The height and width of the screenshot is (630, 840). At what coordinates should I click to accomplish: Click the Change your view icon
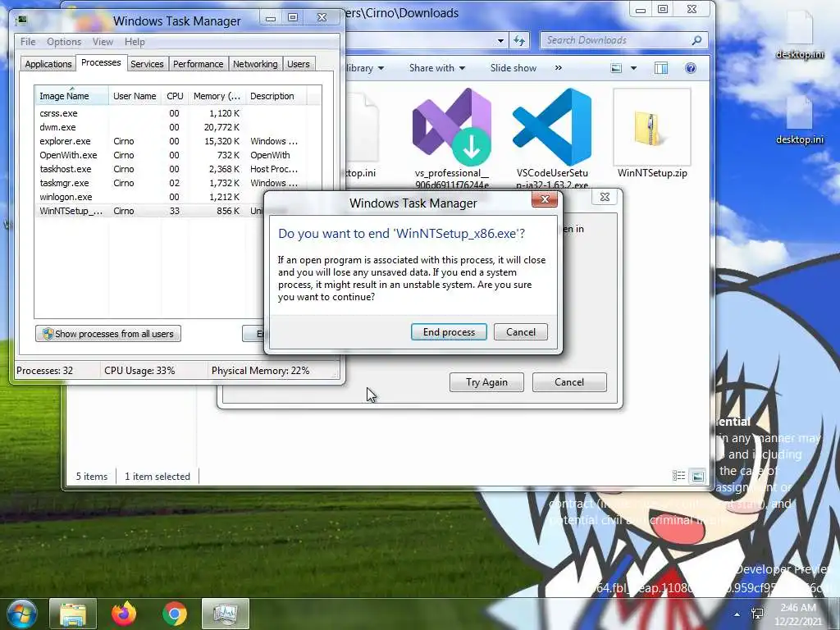[617, 68]
